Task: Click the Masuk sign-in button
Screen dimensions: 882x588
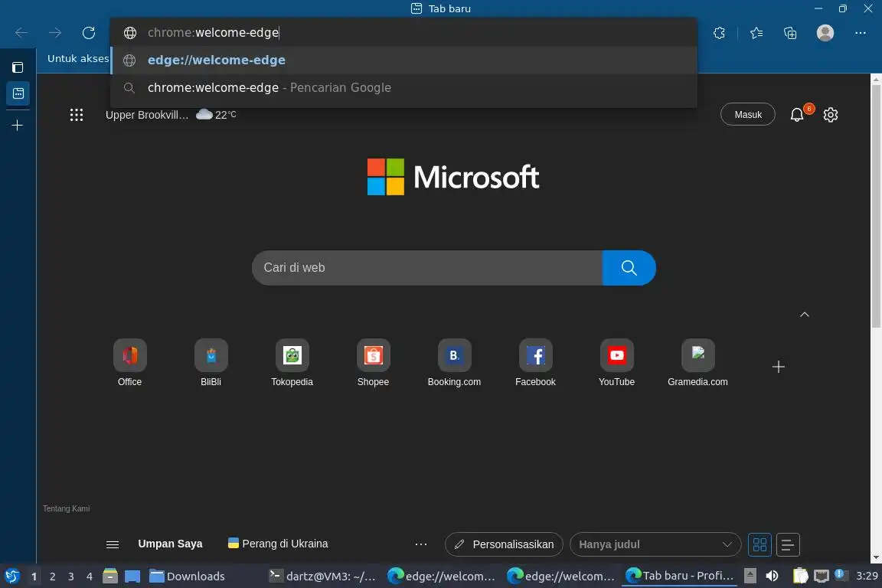Action: (x=748, y=115)
